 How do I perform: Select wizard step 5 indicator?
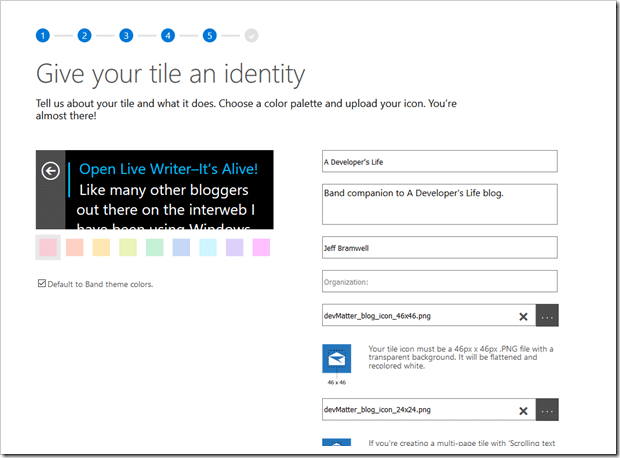pos(210,36)
